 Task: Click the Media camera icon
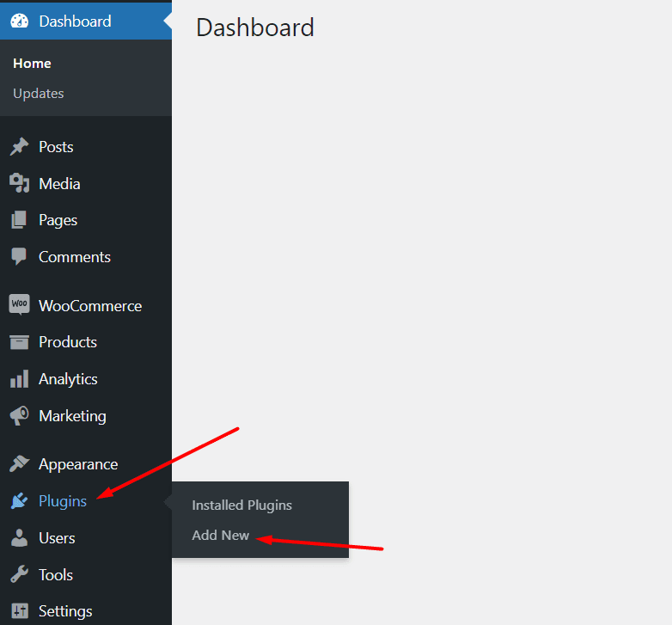(19, 183)
